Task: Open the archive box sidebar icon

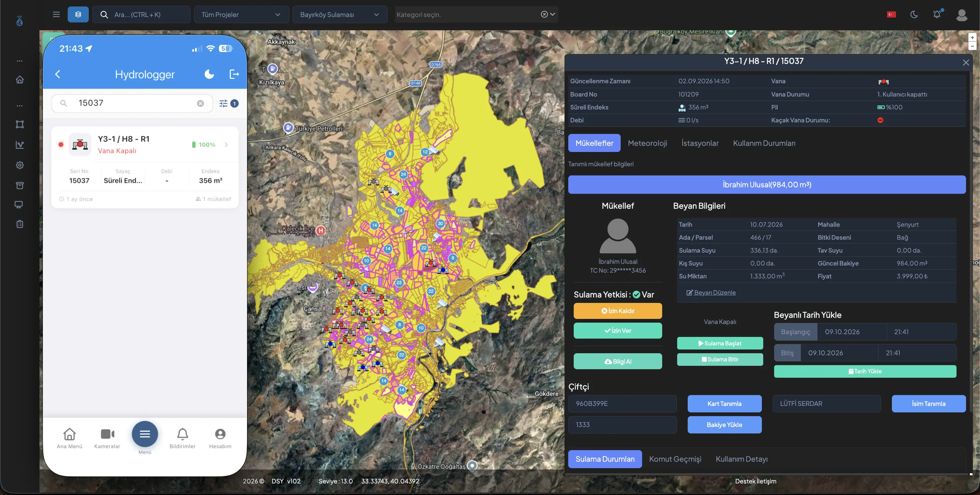Action: click(x=20, y=185)
